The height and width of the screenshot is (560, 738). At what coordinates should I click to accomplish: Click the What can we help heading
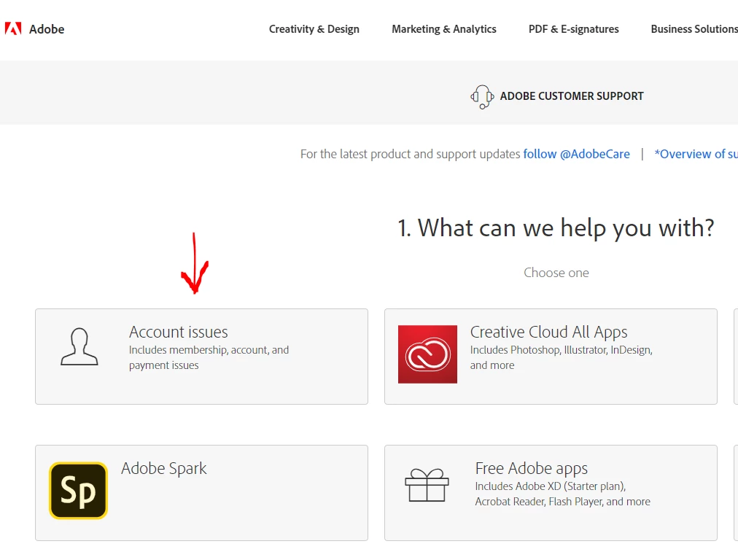click(x=556, y=228)
